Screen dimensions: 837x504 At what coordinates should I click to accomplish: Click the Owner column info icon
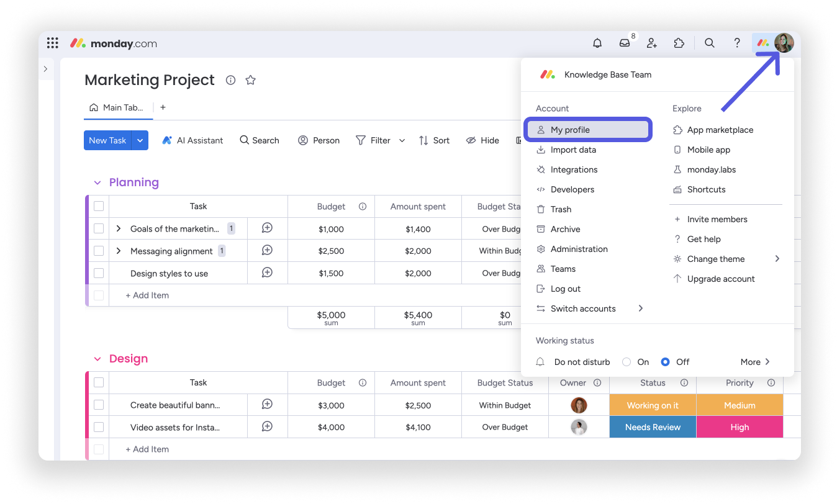[597, 383]
